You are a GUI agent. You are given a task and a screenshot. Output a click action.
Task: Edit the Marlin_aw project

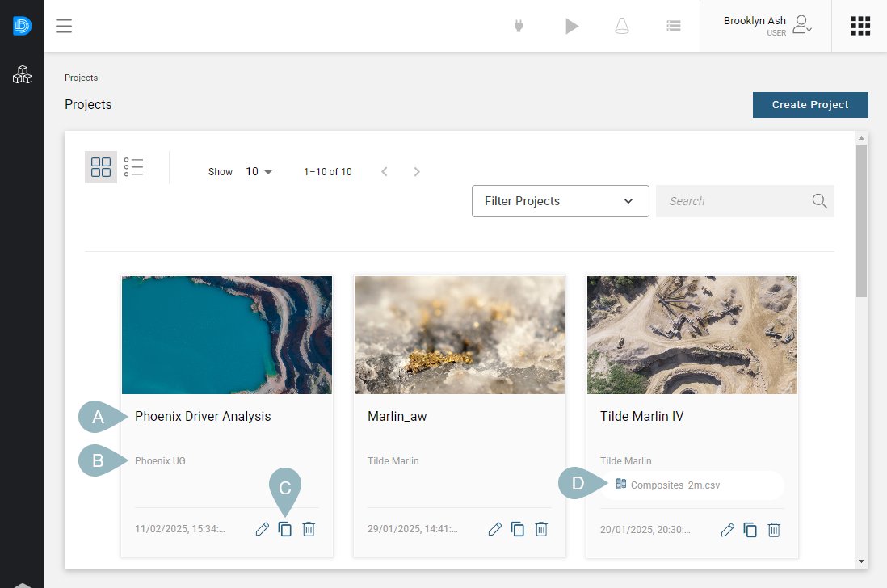pyautogui.click(x=495, y=529)
